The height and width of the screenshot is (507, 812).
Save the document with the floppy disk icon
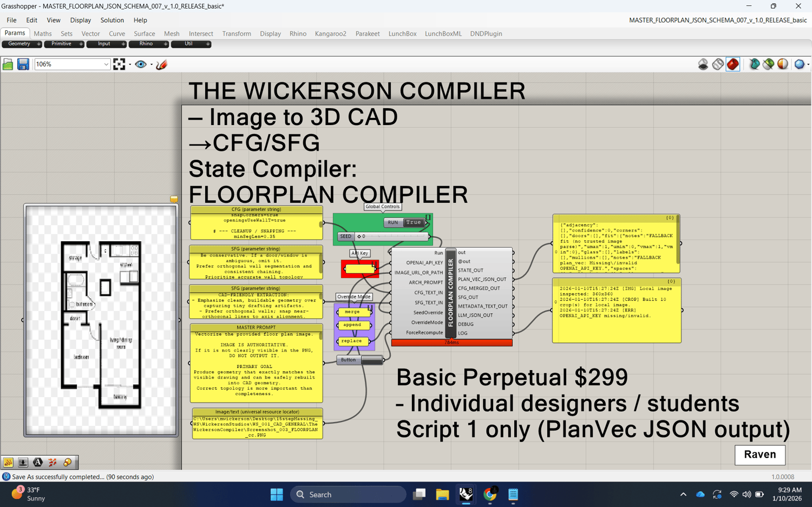(x=23, y=64)
